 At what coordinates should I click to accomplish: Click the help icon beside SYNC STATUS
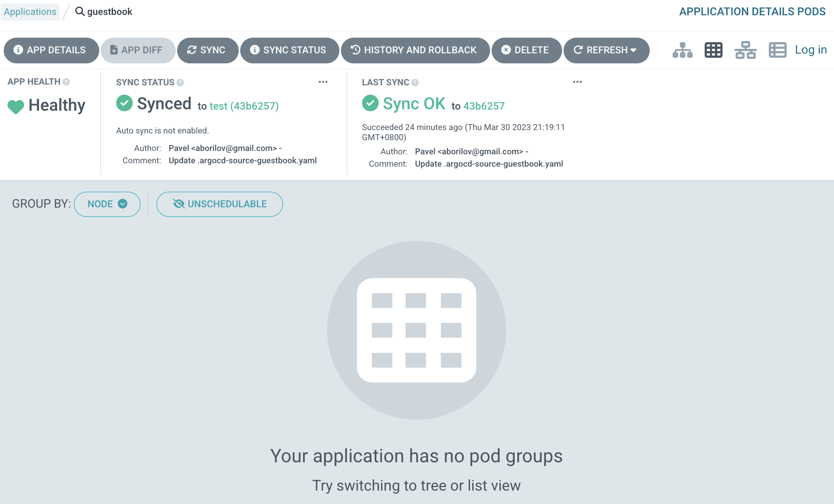click(x=180, y=82)
